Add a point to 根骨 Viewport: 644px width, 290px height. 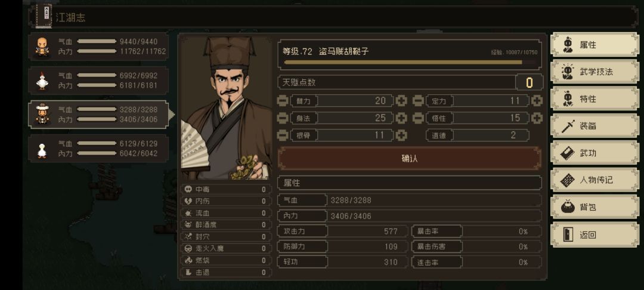click(401, 135)
